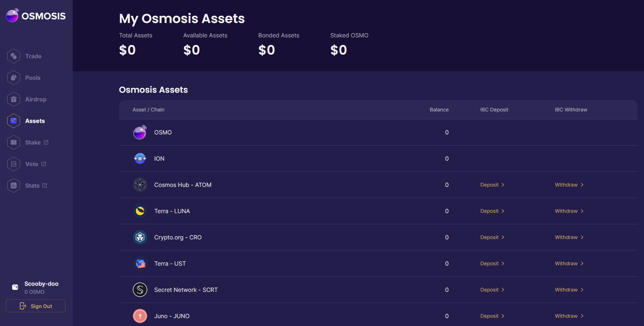
Task: Click the Asset / Chain column header
Action: coord(148,110)
